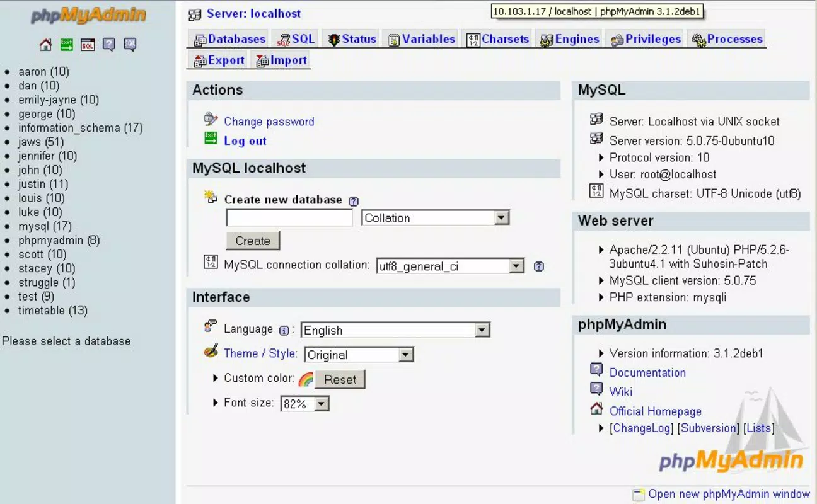The width and height of the screenshot is (817, 504).
Task: Open the SQL query window icon in sidebar
Action: (88, 45)
